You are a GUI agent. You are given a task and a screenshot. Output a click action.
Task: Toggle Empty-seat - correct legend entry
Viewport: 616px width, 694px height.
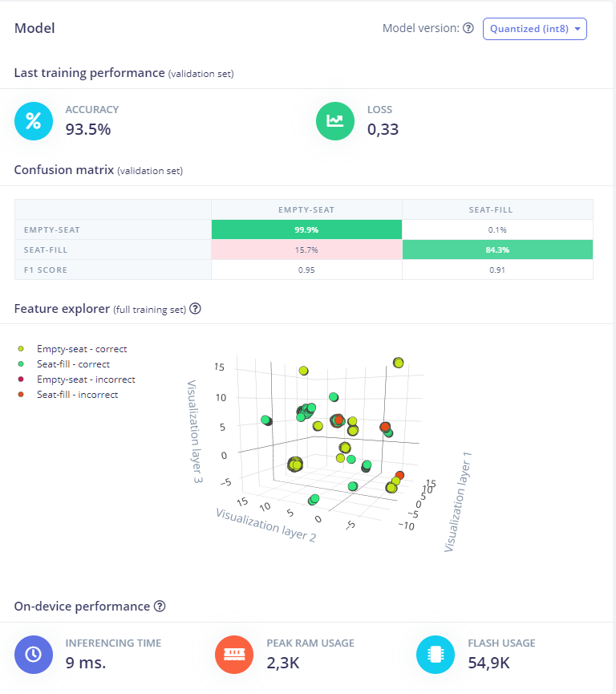[x=81, y=349]
